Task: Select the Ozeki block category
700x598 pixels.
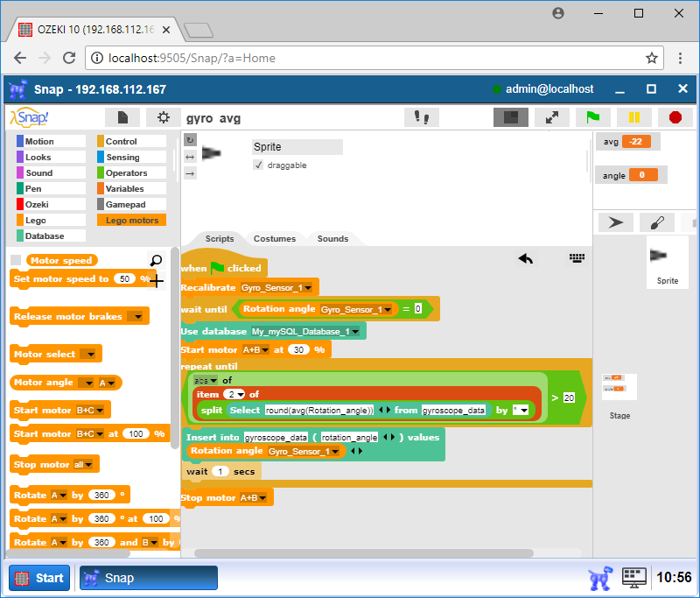Action: 51,205
